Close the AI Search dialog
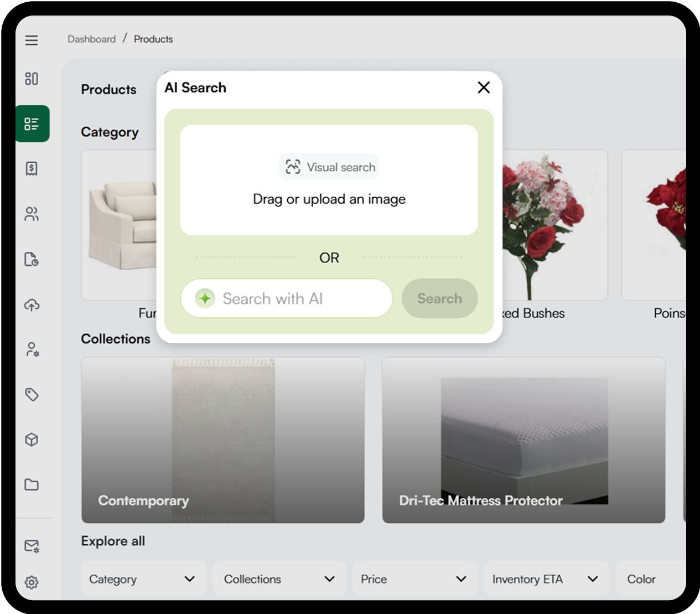The width and height of the screenshot is (700, 614). pyautogui.click(x=484, y=87)
